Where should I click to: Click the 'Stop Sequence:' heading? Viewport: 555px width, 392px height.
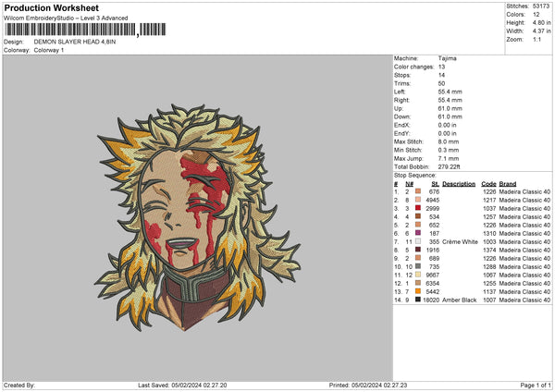pyautogui.click(x=415, y=175)
